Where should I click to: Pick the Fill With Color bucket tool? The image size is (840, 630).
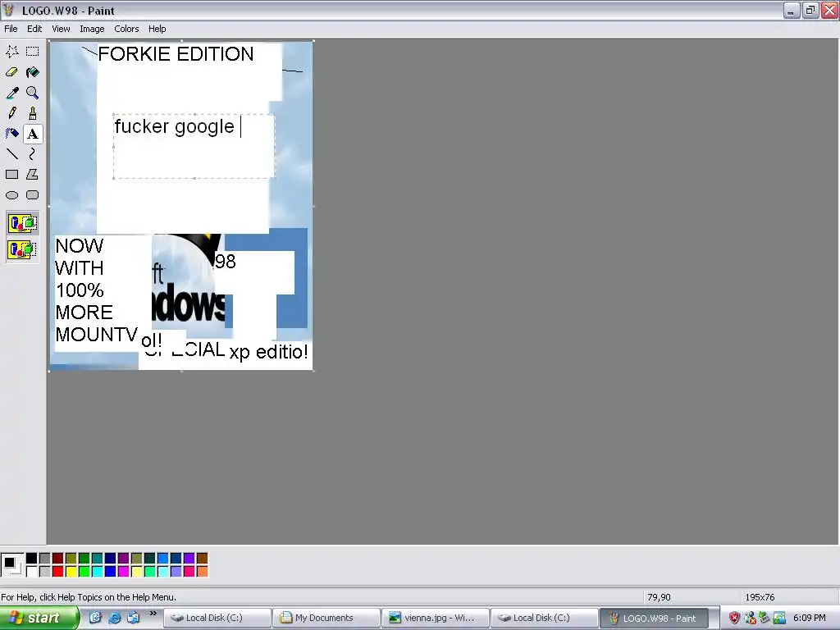click(x=33, y=72)
